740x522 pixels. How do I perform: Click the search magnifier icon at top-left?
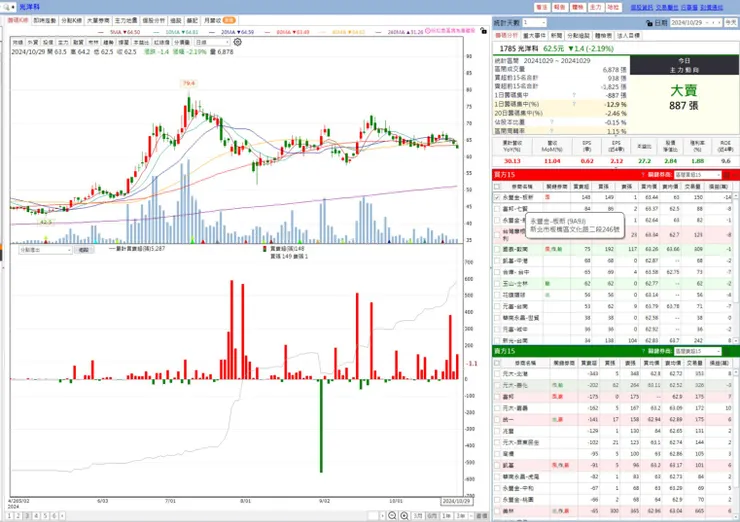6,7
